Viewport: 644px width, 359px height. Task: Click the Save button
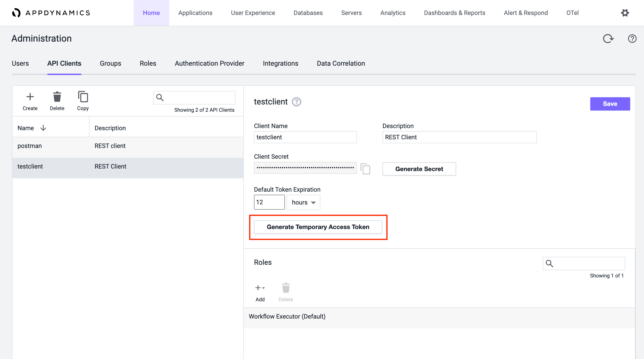(x=610, y=104)
